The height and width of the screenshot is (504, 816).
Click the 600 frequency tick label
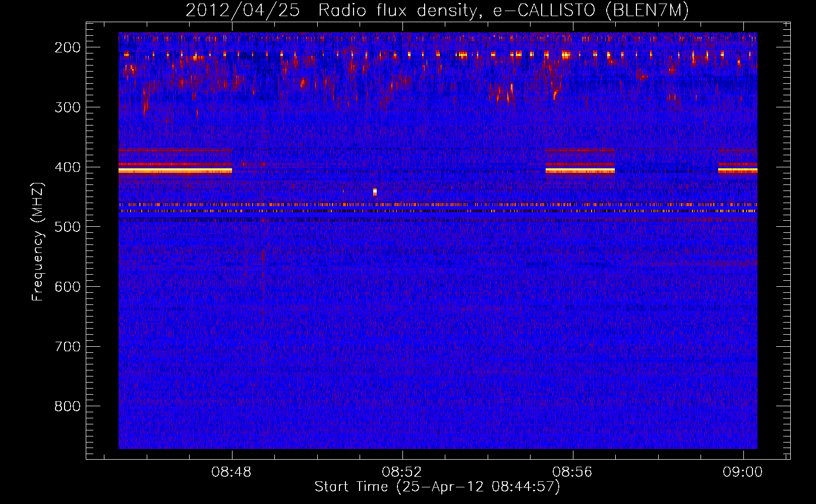pyautogui.click(x=68, y=287)
